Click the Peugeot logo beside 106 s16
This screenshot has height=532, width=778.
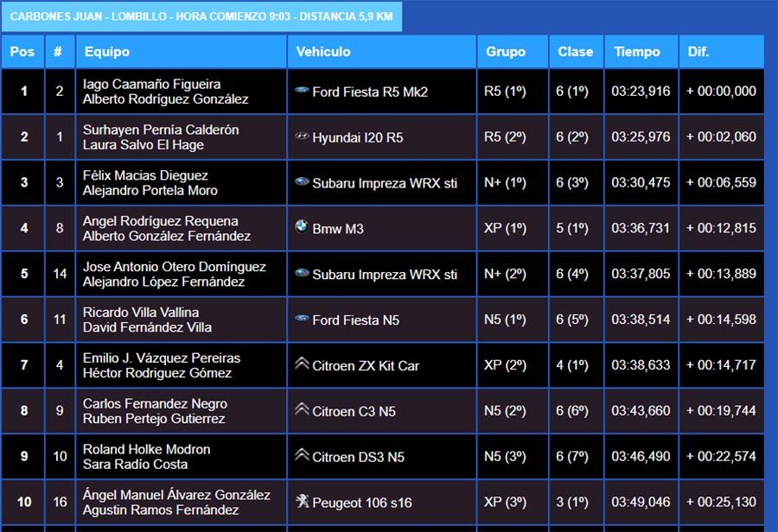(302, 501)
